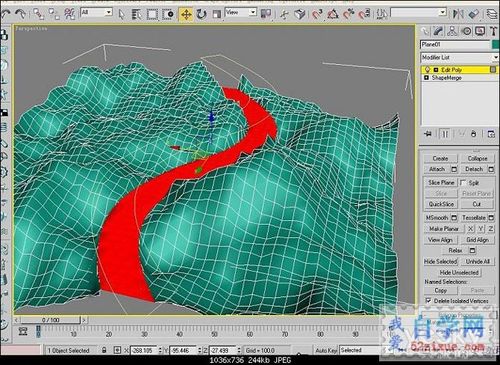500x365 pixels.
Task: Click the Tessellate button
Action: point(474,218)
